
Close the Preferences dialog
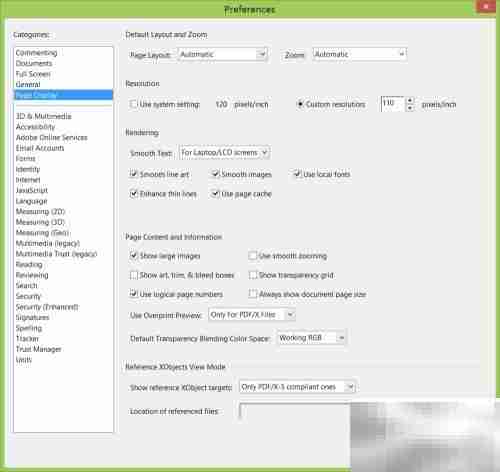(486, 7)
